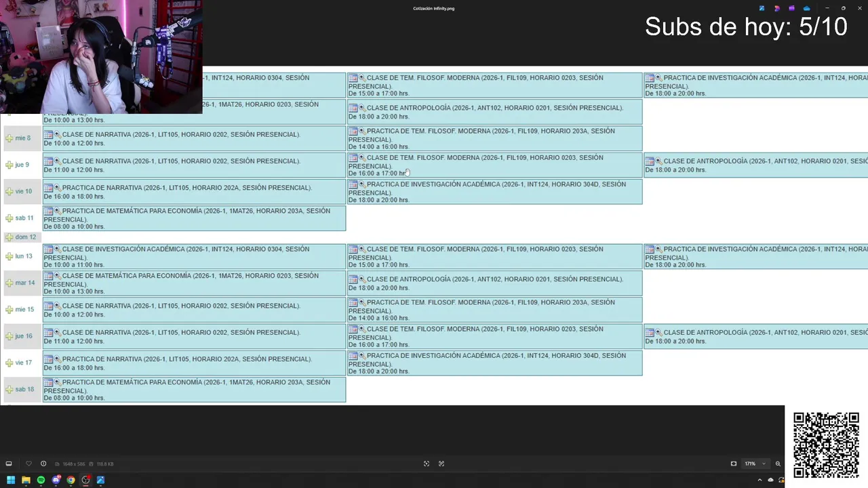Click mar 14 'De 10:00 a 13:00 hrs.' text
This screenshot has width=868, height=488.
pyautogui.click(x=74, y=291)
